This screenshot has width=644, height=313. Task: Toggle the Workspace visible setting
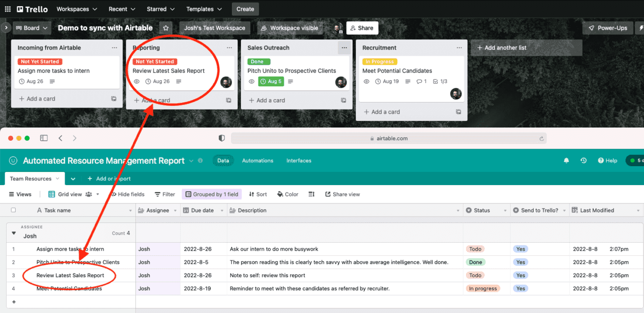[289, 28]
